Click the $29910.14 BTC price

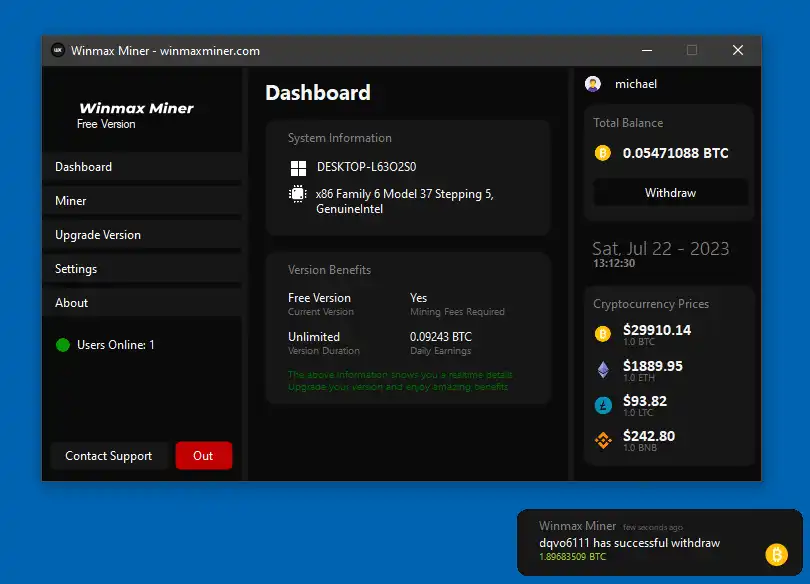point(657,330)
